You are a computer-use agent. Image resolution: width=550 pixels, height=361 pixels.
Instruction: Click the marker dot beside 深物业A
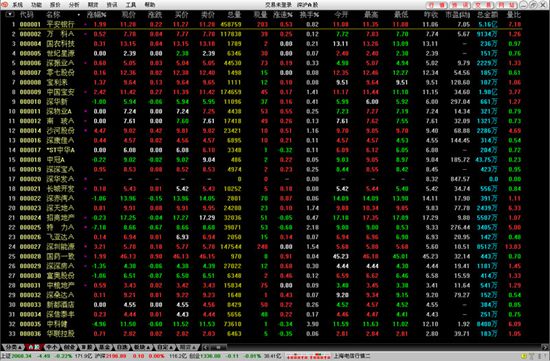click(85, 111)
